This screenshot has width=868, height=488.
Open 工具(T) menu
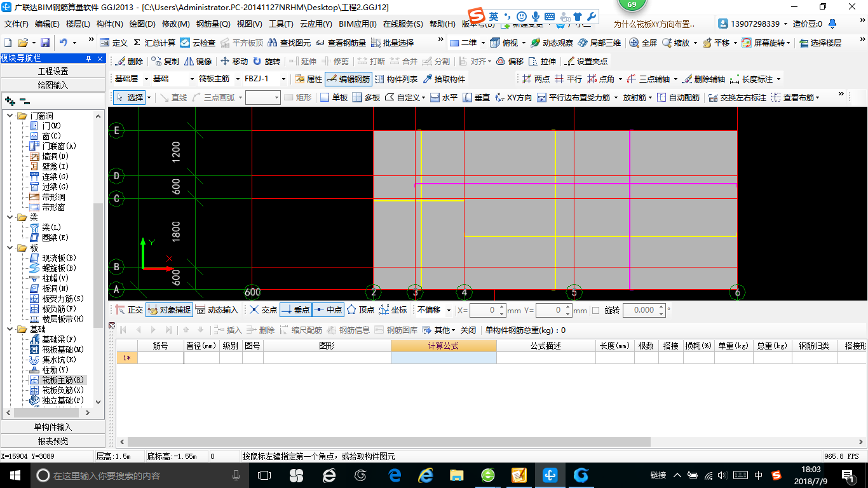click(281, 24)
